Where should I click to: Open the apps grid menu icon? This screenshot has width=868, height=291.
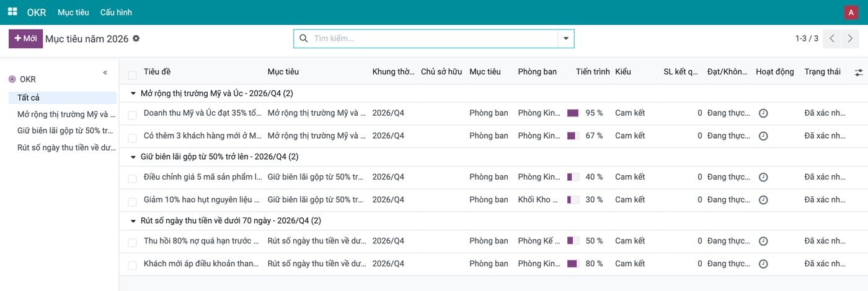[x=12, y=12]
